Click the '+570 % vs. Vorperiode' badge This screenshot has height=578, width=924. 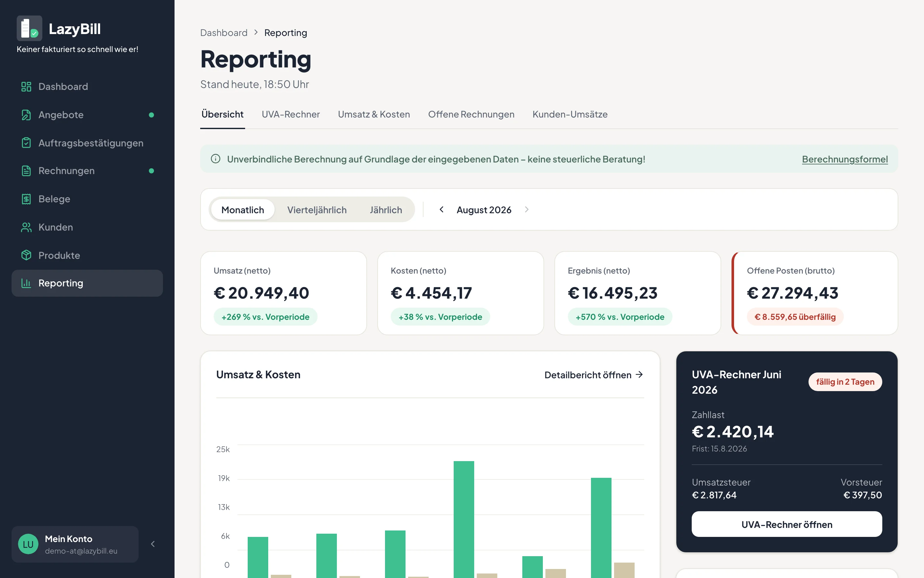(620, 317)
